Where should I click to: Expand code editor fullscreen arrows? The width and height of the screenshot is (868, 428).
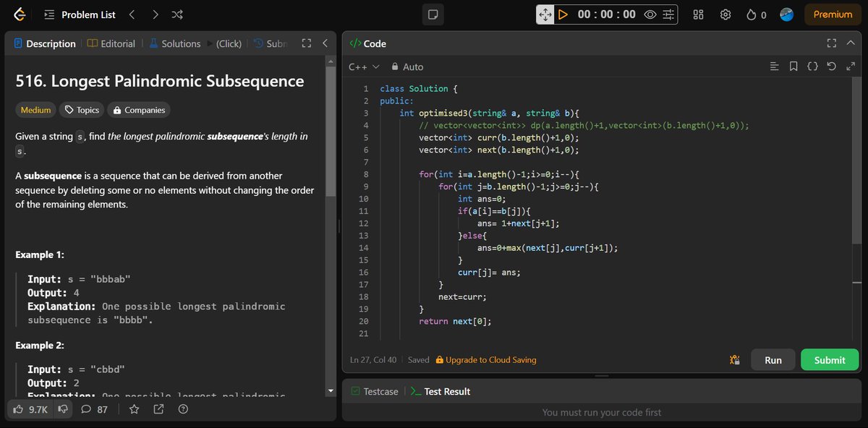(850, 67)
